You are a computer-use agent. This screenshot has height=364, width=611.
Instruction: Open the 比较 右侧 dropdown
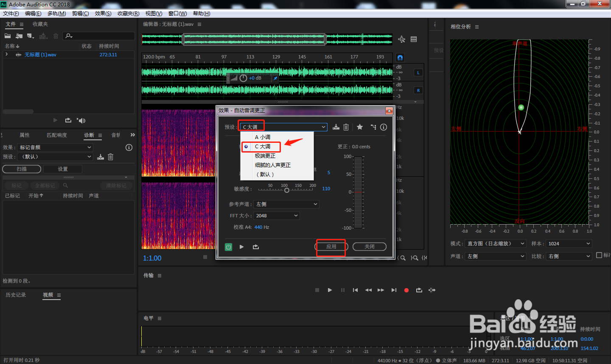pyautogui.click(x=569, y=256)
